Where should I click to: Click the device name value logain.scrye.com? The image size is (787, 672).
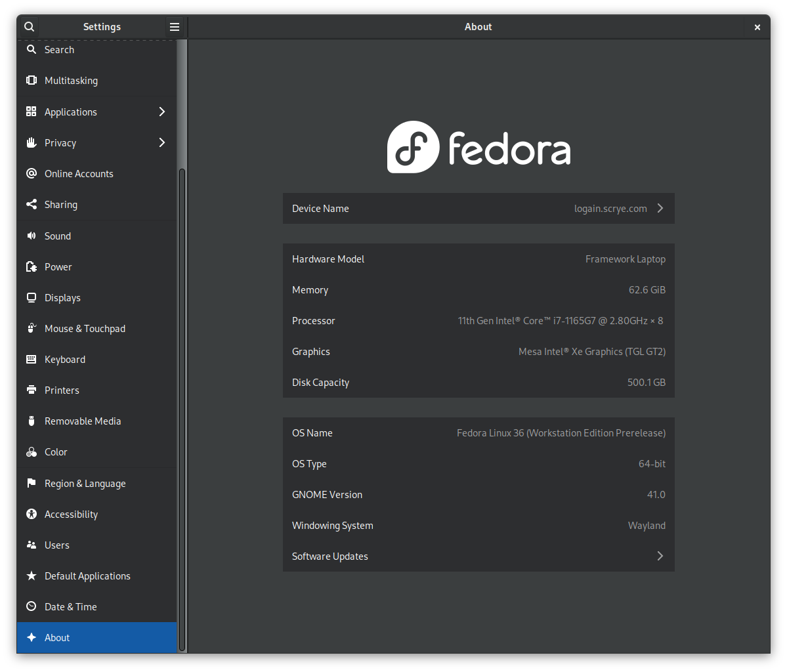(610, 208)
